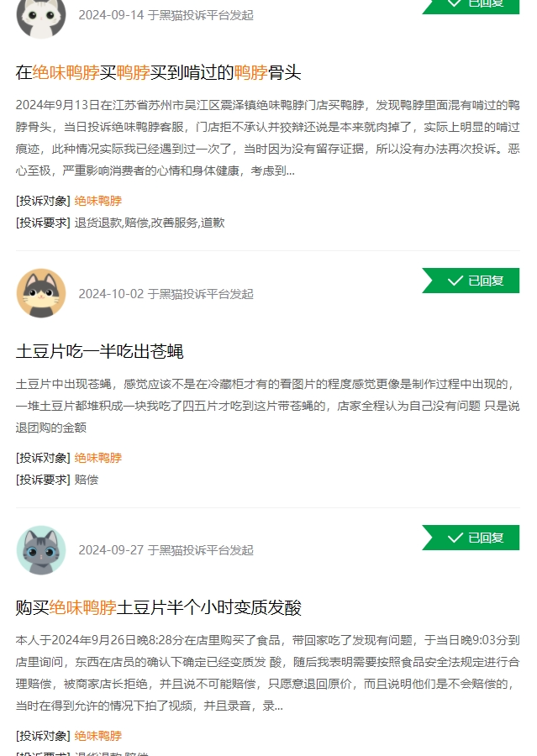Click the gray cat avatar on teal background

tap(41, 549)
